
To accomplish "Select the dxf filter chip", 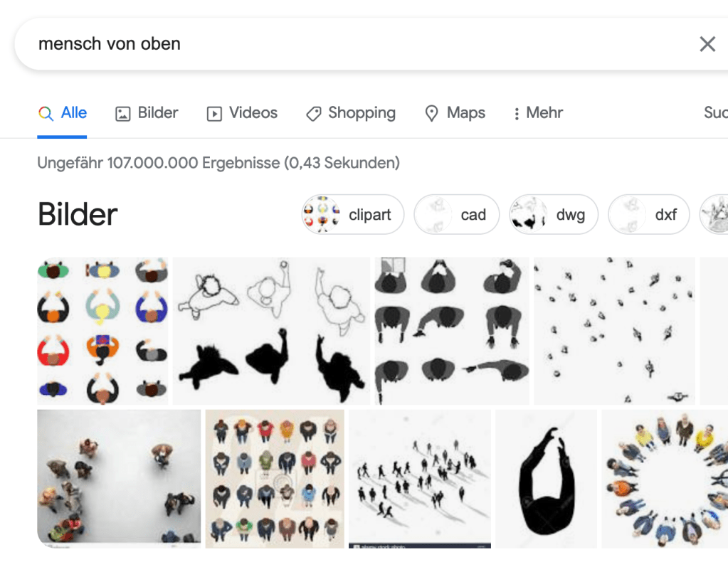I will tap(648, 215).
